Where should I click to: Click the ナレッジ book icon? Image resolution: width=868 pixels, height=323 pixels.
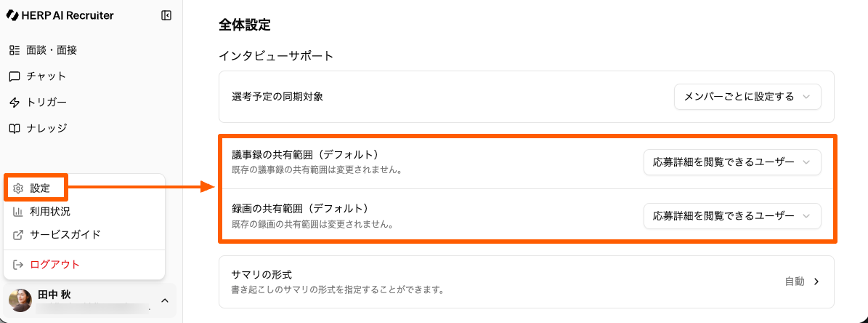point(14,129)
